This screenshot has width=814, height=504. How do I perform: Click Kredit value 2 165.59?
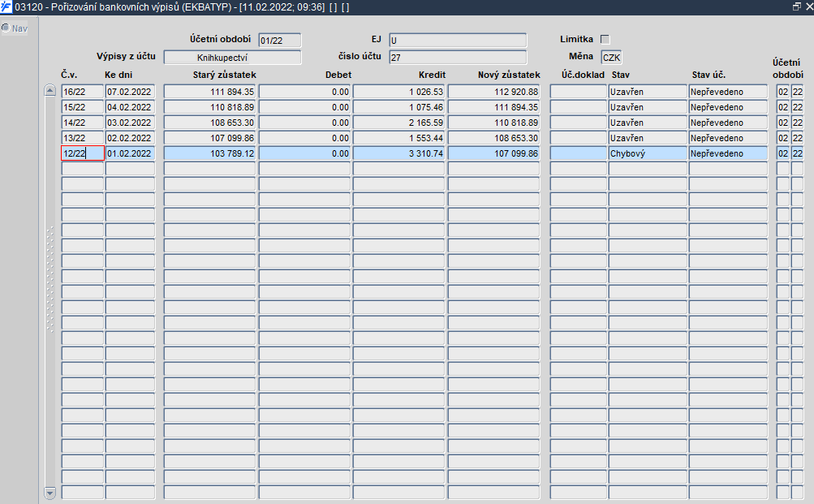point(398,123)
